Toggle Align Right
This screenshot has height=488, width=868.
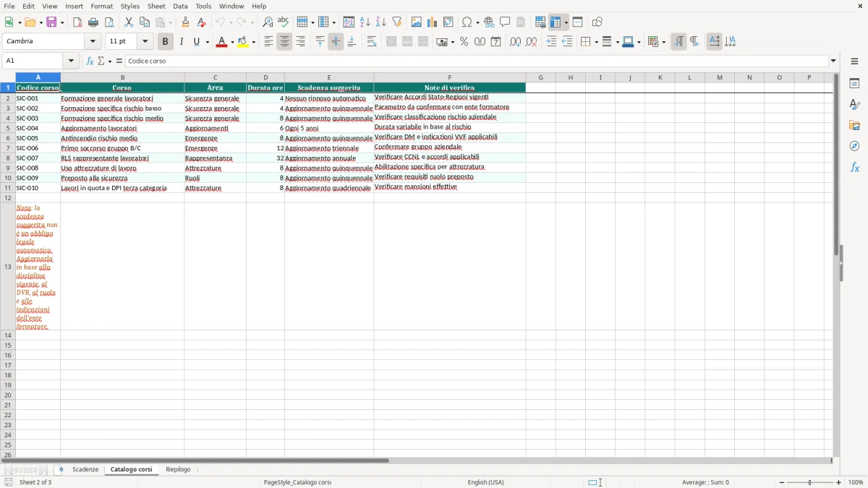300,42
